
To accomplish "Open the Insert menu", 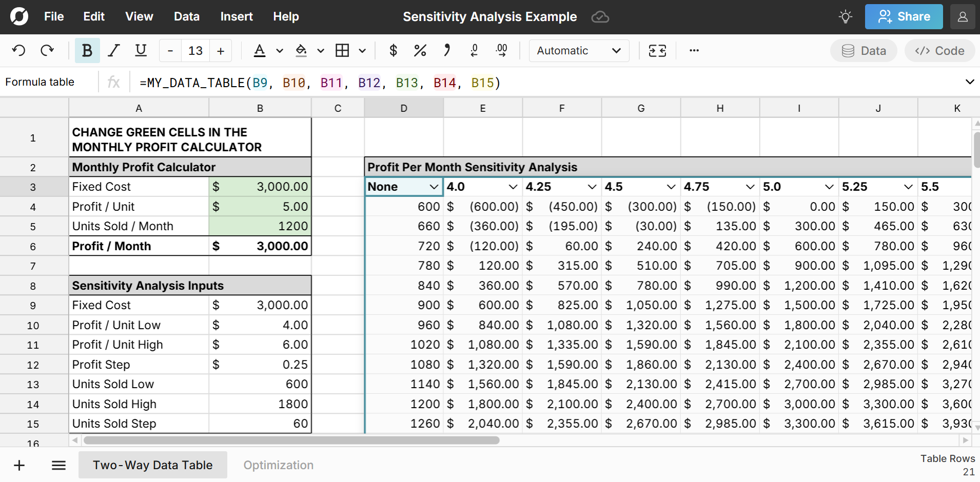I will (236, 17).
